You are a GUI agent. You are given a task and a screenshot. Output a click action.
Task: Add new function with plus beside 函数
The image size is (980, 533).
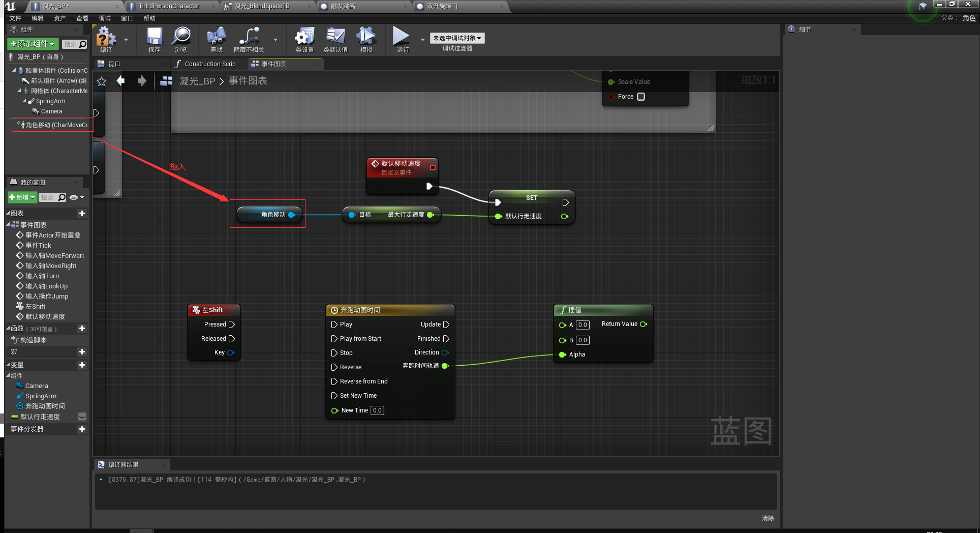tap(82, 329)
